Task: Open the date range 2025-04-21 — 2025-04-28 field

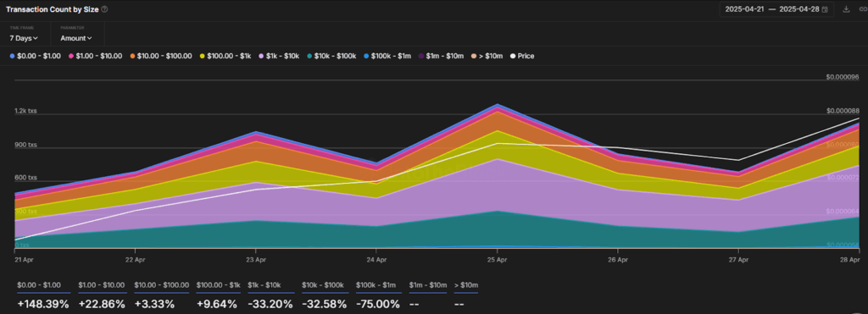Action: 776,9
